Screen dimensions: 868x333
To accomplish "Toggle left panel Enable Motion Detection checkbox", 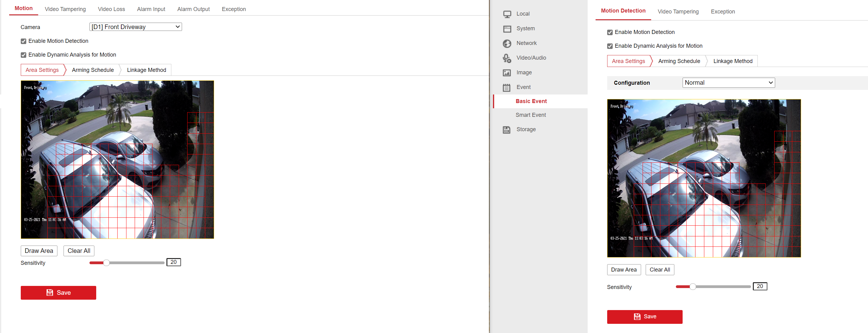I will 24,41.
